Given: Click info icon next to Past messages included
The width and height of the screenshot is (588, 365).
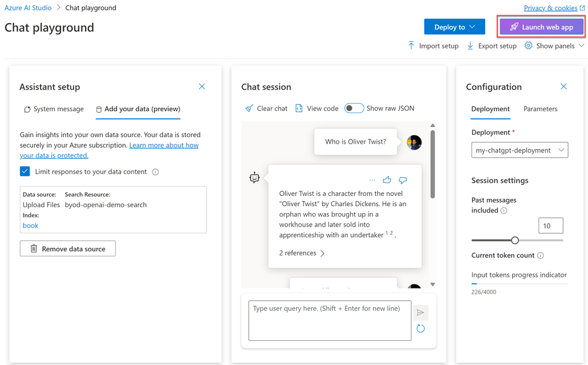Looking at the screenshot, I should pos(504,210).
